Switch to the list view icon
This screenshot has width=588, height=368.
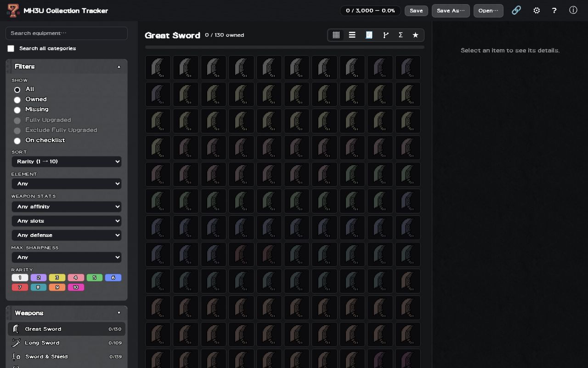point(352,35)
